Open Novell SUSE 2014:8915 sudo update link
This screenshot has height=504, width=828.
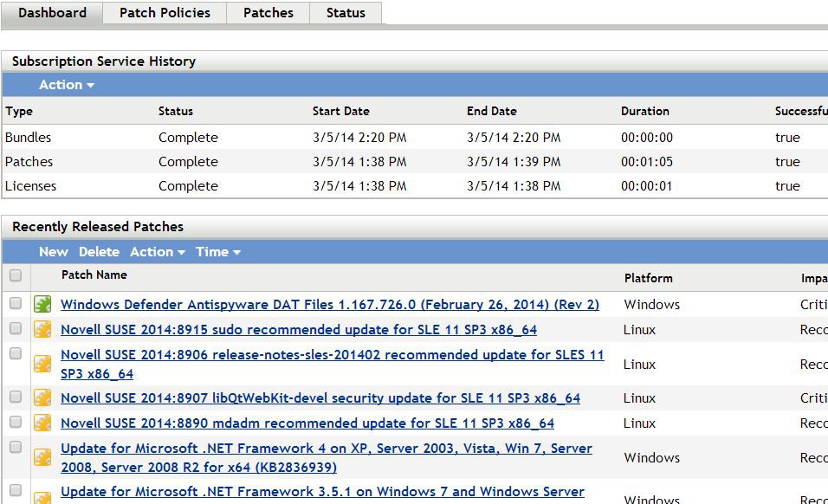(x=299, y=330)
